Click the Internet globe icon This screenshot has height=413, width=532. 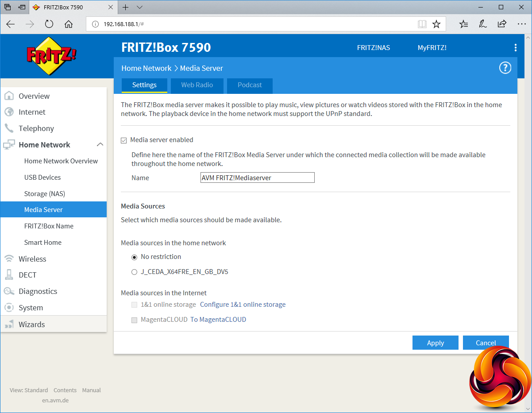click(x=9, y=112)
